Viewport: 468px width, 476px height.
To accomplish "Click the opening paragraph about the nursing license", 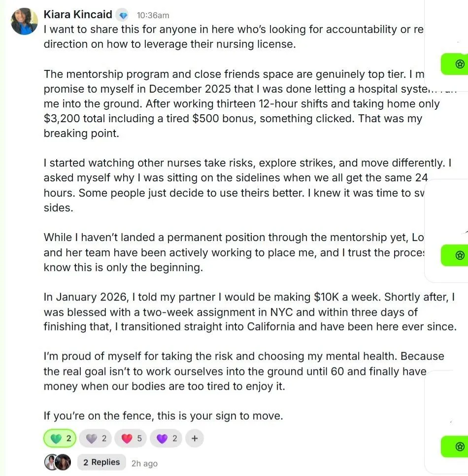I will coord(234,37).
